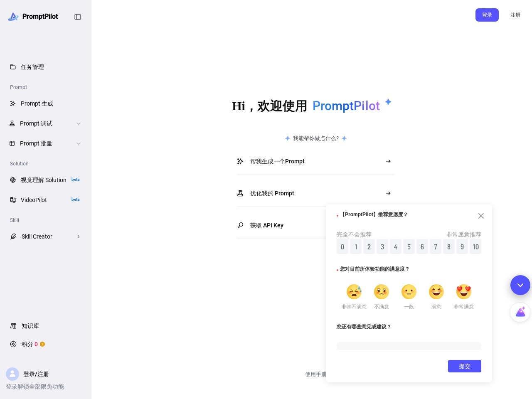This screenshot has height=399, width=532.
Task: Click 积分 0 points entry
Action: [x=46, y=344]
